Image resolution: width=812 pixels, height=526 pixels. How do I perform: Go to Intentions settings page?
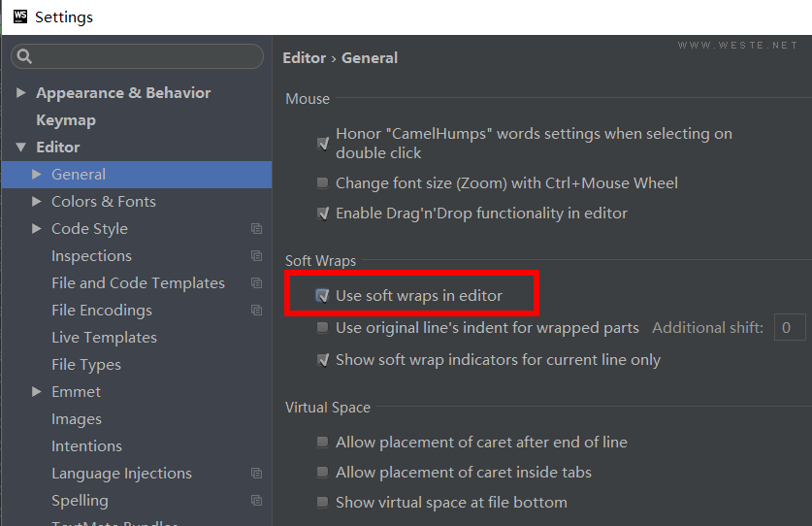(86, 446)
